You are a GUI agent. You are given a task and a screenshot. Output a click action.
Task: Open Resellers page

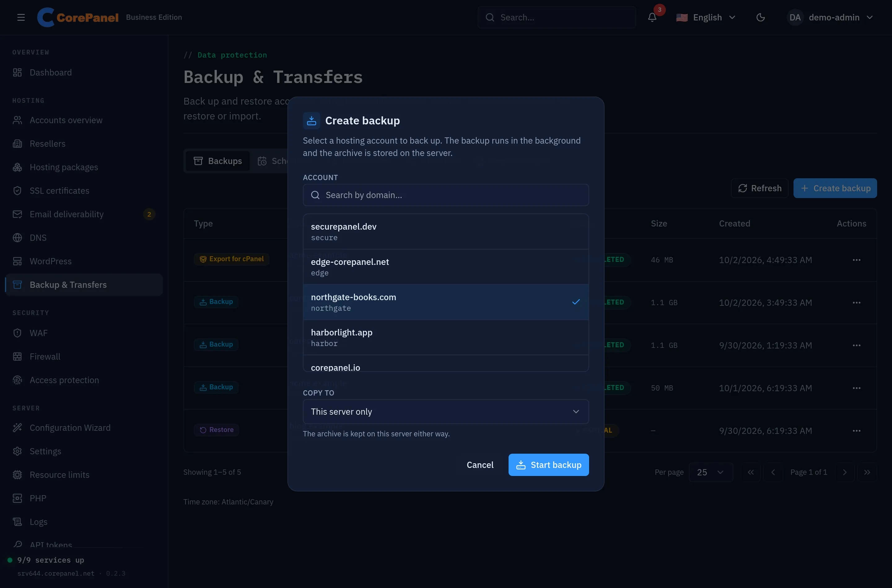click(x=84, y=144)
